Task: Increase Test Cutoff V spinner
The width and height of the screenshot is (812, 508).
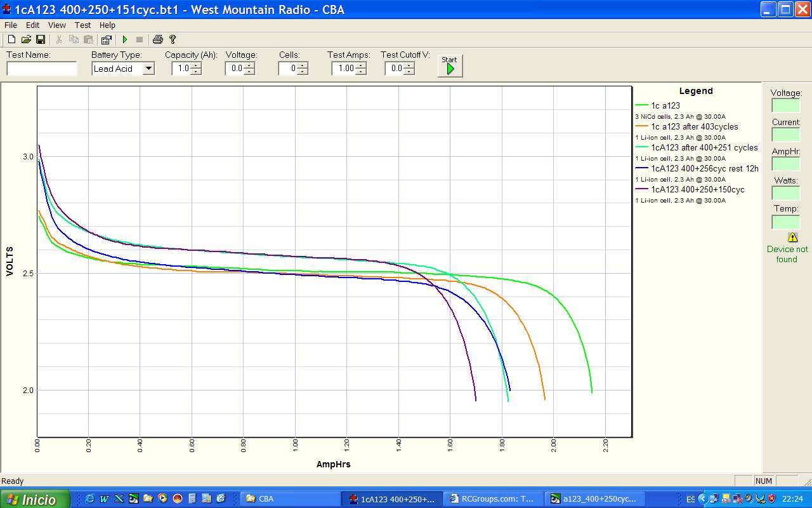Action: point(409,65)
